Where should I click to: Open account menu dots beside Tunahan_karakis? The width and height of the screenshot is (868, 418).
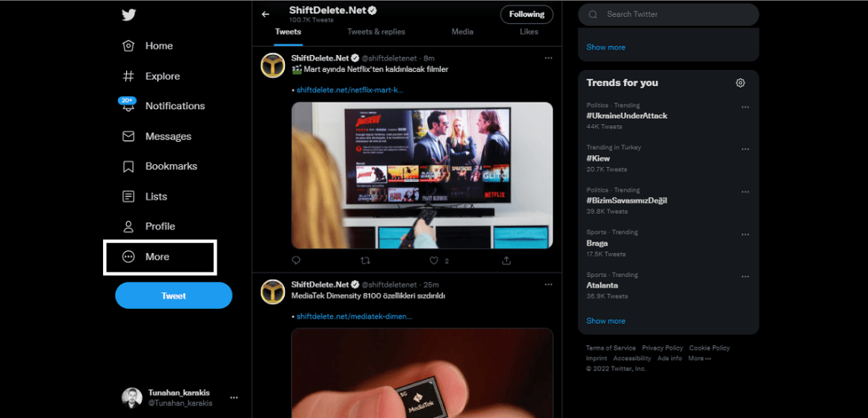tap(234, 397)
